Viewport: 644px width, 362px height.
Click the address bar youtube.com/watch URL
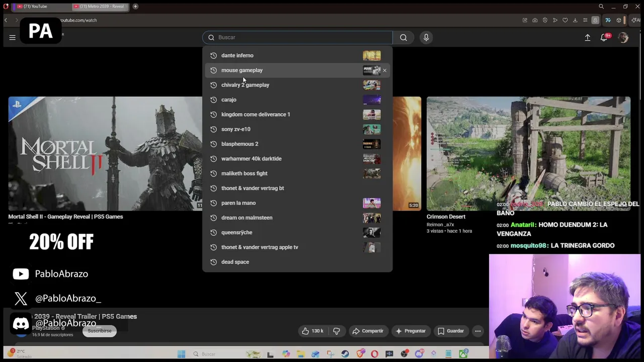coord(78,20)
